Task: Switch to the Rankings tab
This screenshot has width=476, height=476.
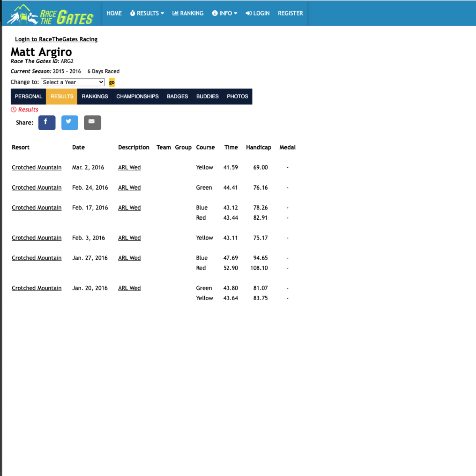Action: [x=95, y=96]
